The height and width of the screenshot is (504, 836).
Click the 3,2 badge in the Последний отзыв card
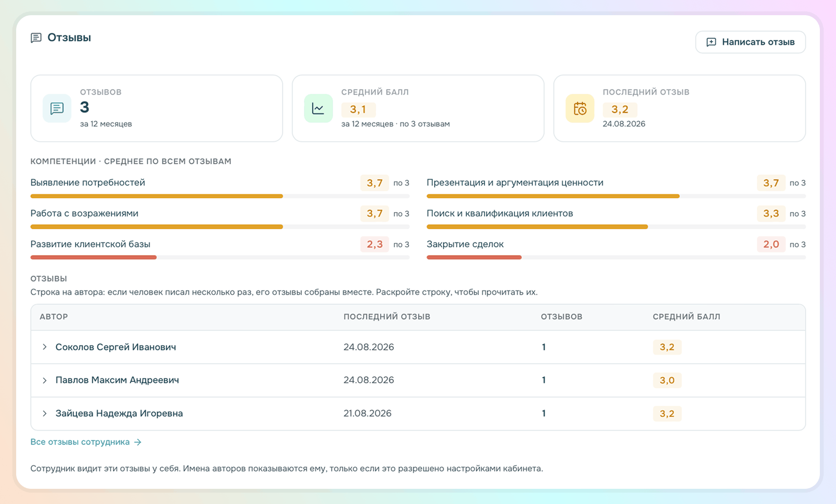click(620, 110)
